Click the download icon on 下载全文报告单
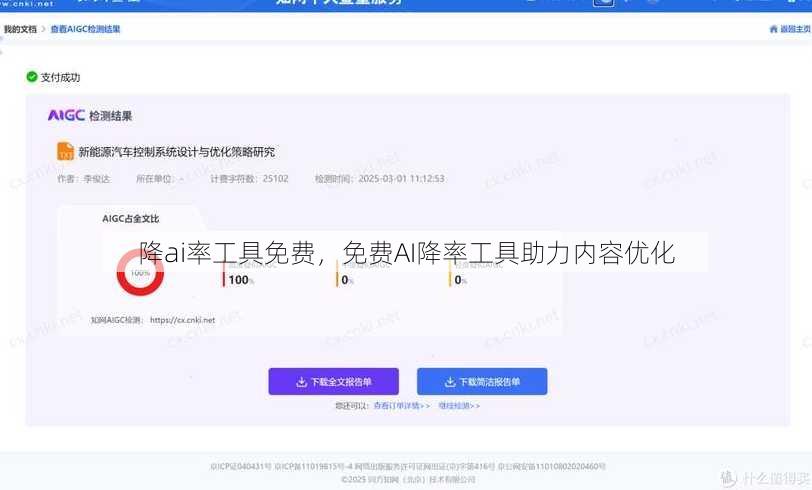 click(x=301, y=382)
